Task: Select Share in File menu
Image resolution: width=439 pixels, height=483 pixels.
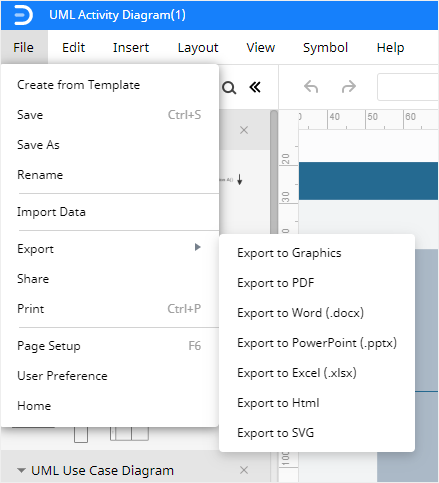Action: (x=110, y=279)
